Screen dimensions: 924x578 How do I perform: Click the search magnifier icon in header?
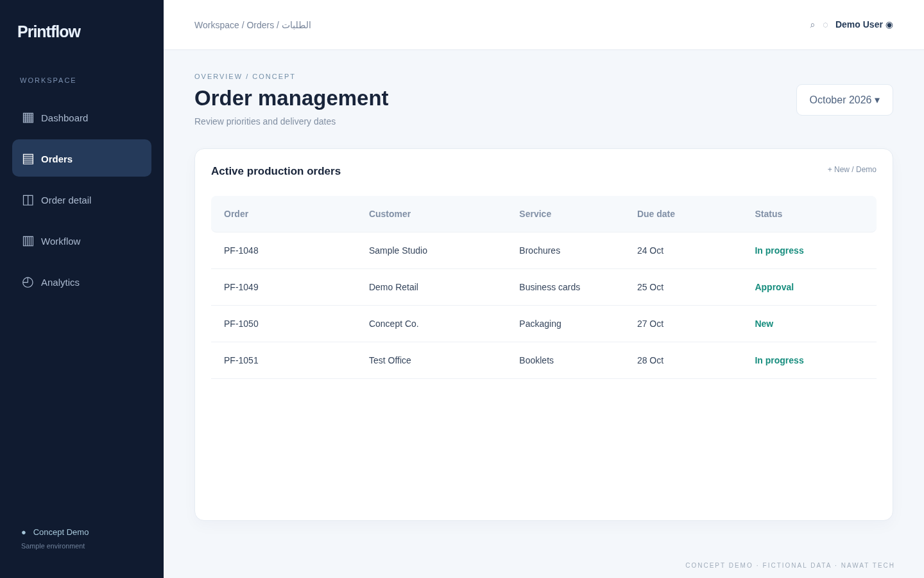[x=812, y=25]
